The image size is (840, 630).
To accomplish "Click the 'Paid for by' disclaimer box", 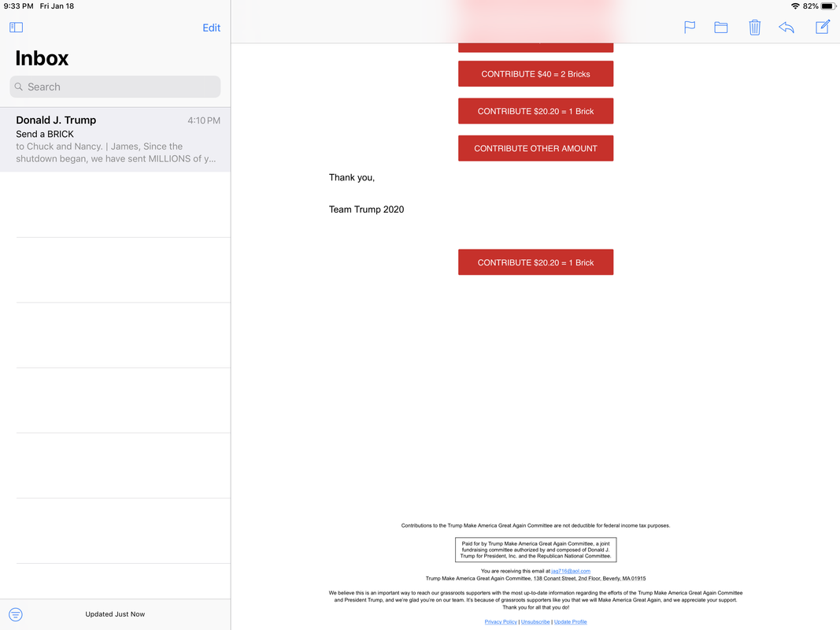I will point(535,550).
